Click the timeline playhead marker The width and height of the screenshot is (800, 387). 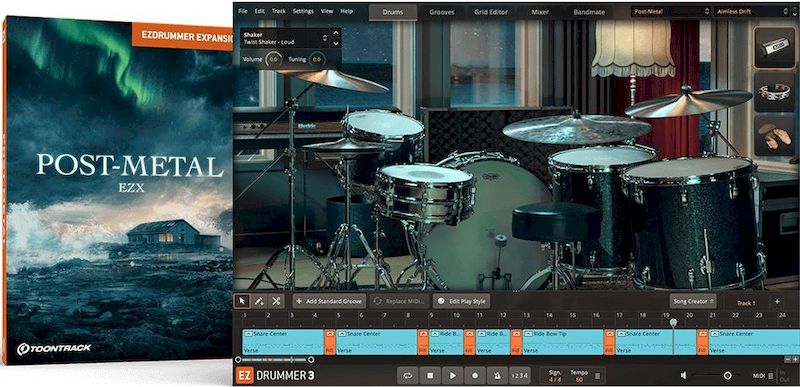673,322
